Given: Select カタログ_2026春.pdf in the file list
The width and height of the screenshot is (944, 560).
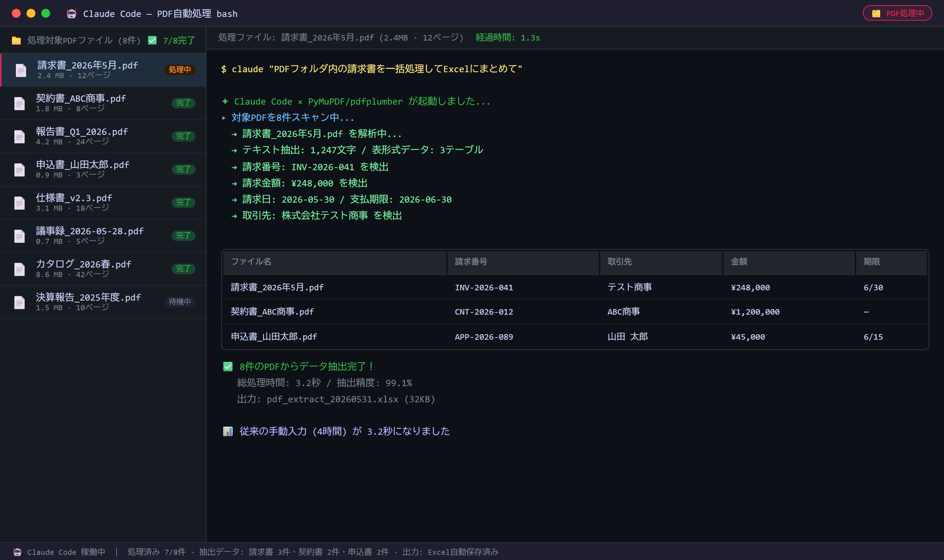Looking at the screenshot, I should click(103, 269).
